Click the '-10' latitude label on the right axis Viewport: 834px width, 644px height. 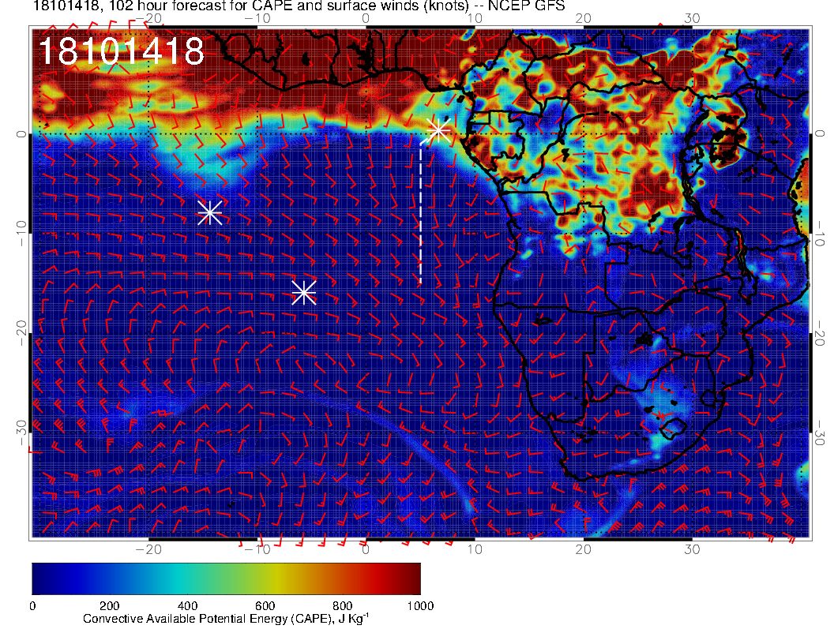[x=820, y=234]
